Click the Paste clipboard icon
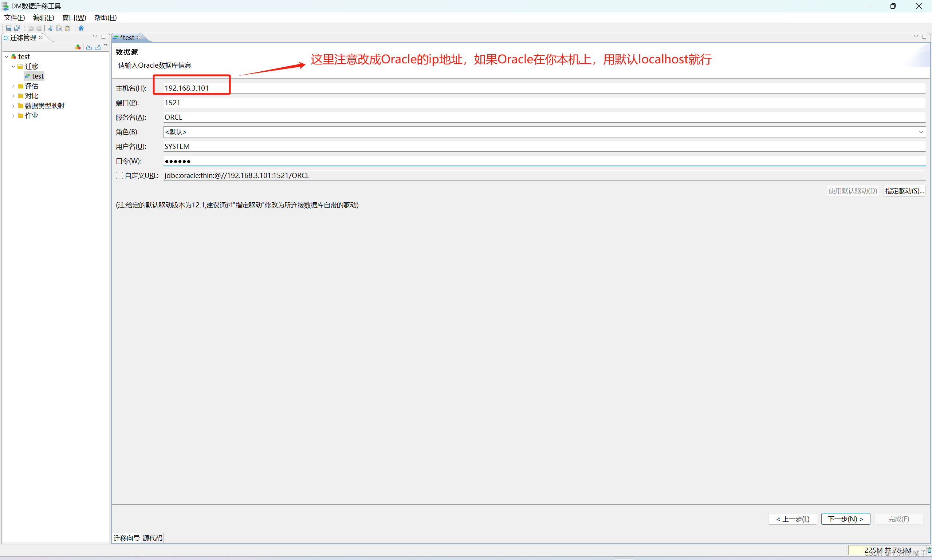Image resolution: width=932 pixels, height=560 pixels. [68, 28]
